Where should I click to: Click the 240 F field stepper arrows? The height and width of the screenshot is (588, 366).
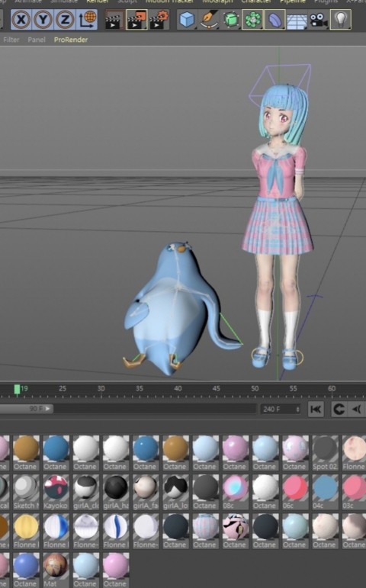tap(298, 409)
